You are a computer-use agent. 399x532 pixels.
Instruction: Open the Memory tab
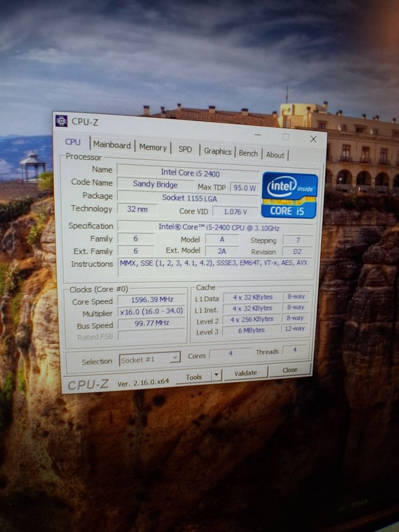153,148
